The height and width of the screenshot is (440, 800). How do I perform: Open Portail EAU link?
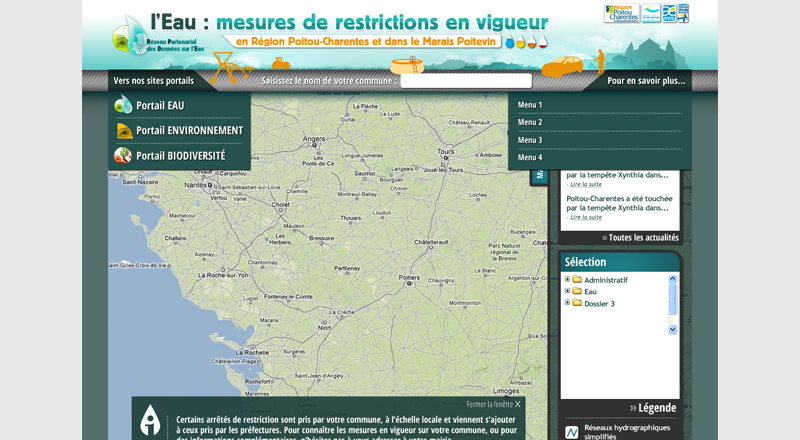pyautogui.click(x=160, y=106)
